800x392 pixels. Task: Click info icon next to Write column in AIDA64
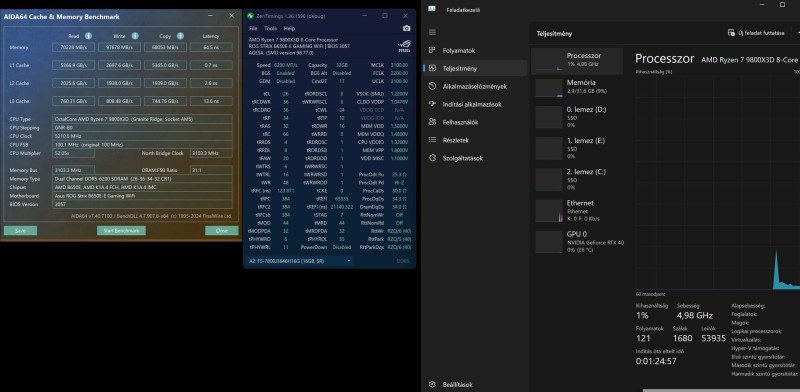coord(135,36)
